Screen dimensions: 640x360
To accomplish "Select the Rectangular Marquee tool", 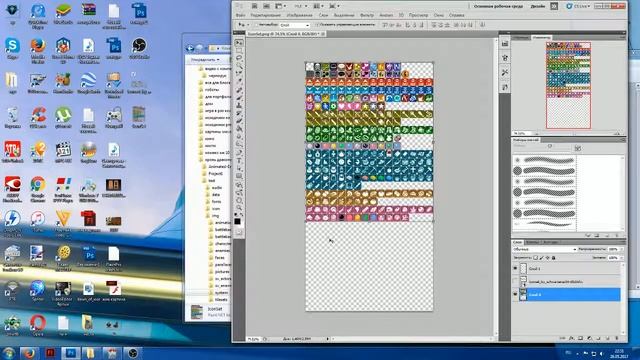I will click(239, 50).
